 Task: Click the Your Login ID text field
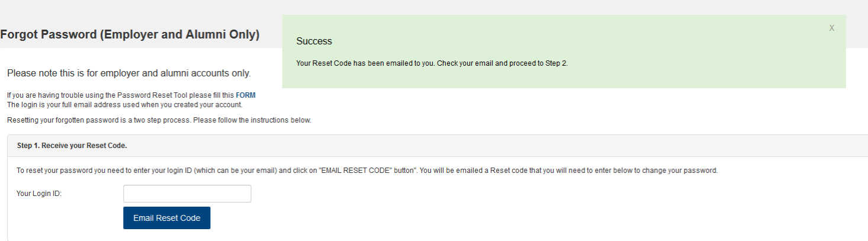coord(187,194)
